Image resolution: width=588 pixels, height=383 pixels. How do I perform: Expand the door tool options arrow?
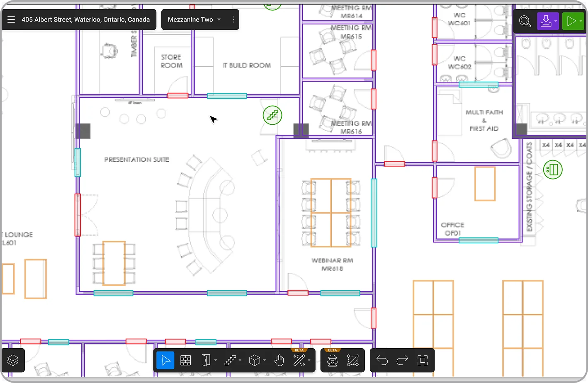(216, 361)
